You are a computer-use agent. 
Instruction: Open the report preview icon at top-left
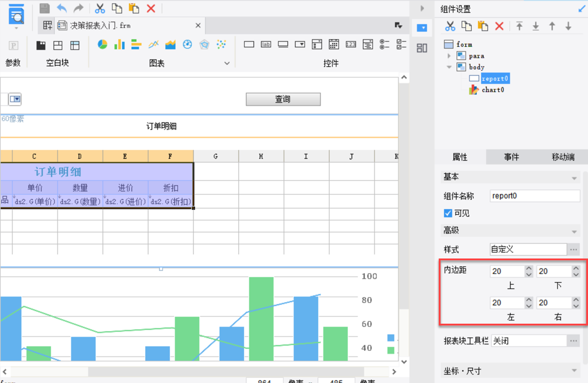click(x=16, y=14)
